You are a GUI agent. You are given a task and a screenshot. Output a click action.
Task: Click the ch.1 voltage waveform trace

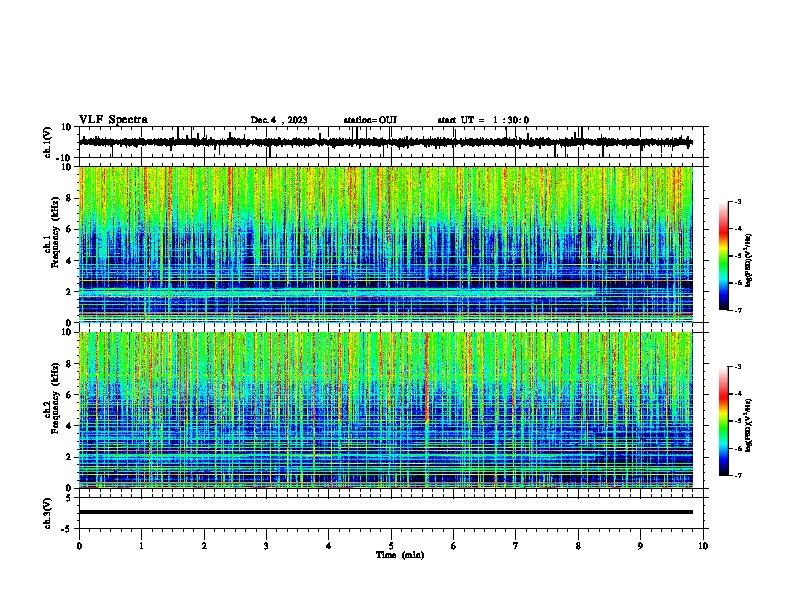(385, 142)
